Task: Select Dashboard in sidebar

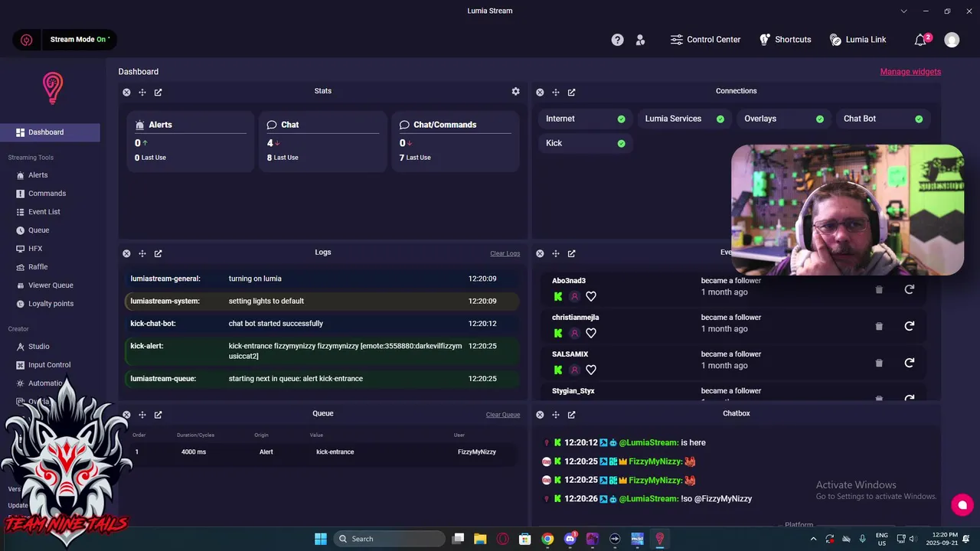Action: pyautogui.click(x=50, y=132)
